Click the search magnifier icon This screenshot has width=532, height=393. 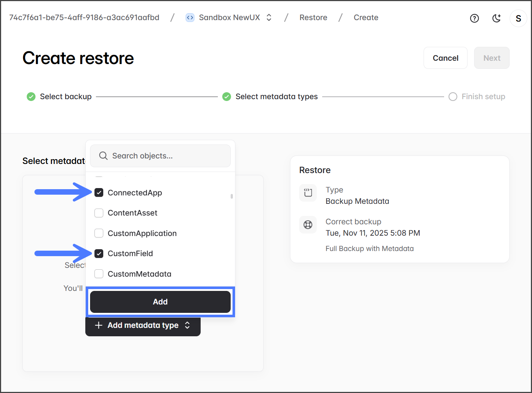pyautogui.click(x=103, y=156)
